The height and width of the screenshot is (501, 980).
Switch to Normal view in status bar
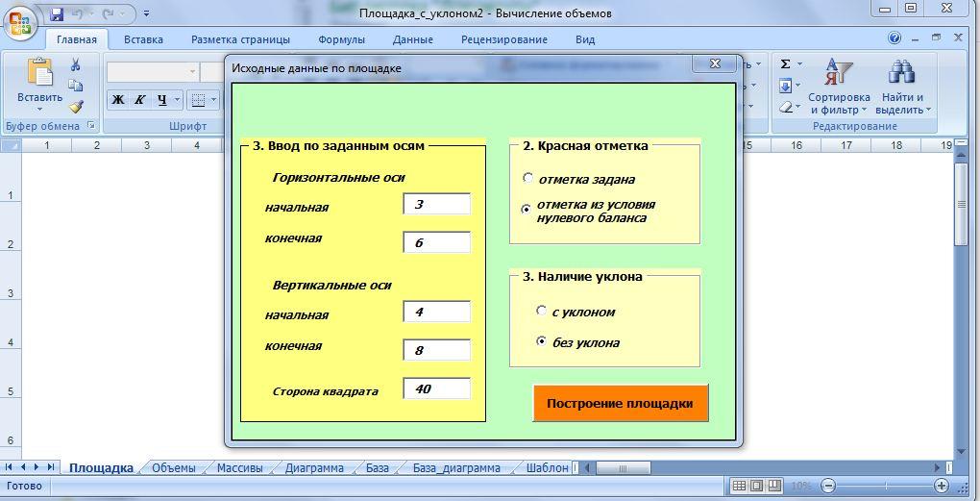[x=739, y=486]
